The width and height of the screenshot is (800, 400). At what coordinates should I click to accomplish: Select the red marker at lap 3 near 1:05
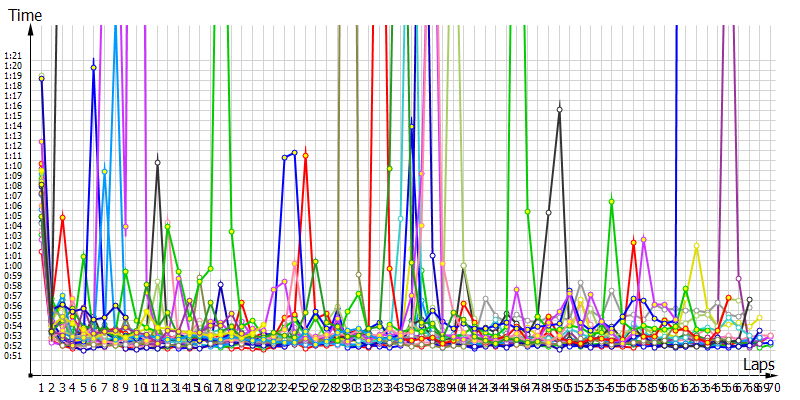62,217
